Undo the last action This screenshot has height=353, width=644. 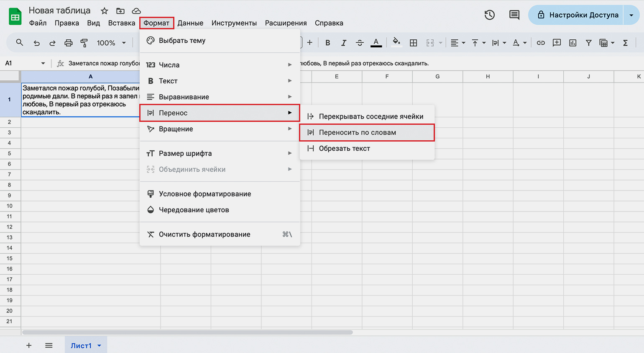[x=37, y=43]
